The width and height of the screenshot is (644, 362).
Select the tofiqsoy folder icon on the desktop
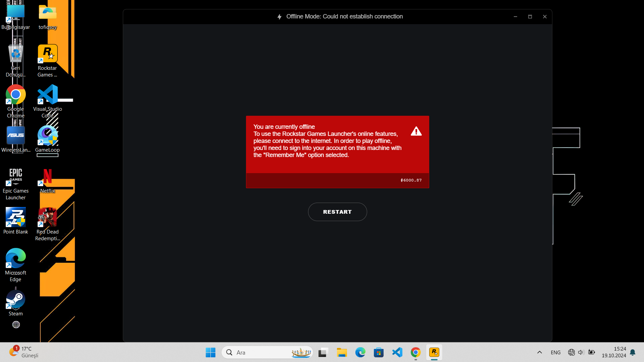click(48, 17)
